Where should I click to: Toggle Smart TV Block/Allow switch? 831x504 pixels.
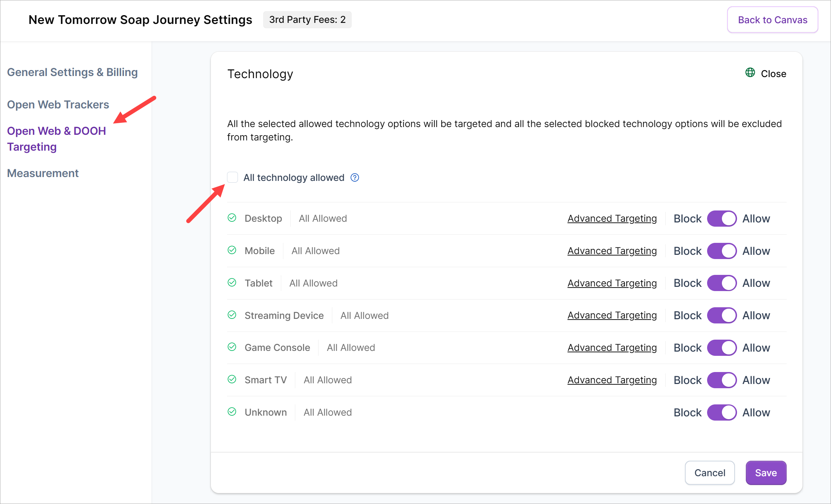coord(722,380)
